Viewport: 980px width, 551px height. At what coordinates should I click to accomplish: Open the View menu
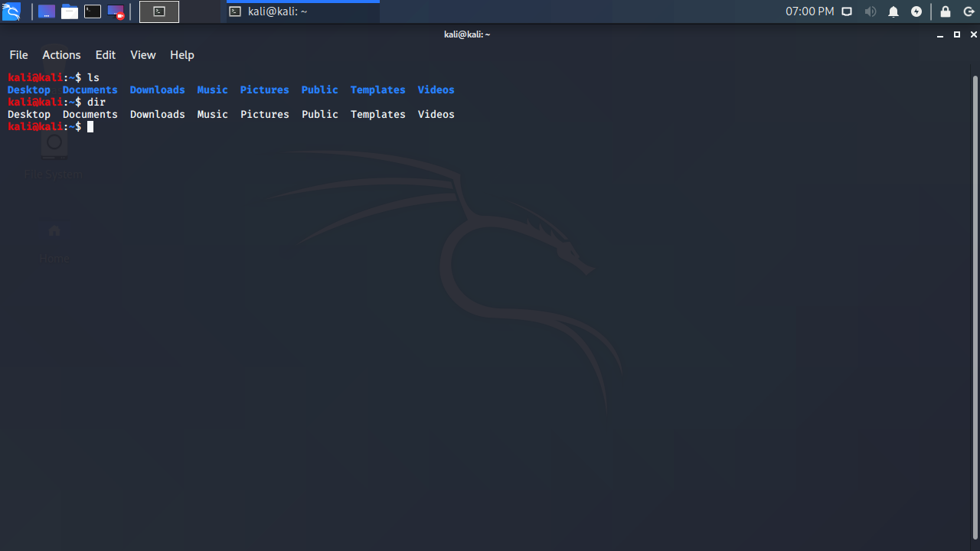[x=142, y=54]
